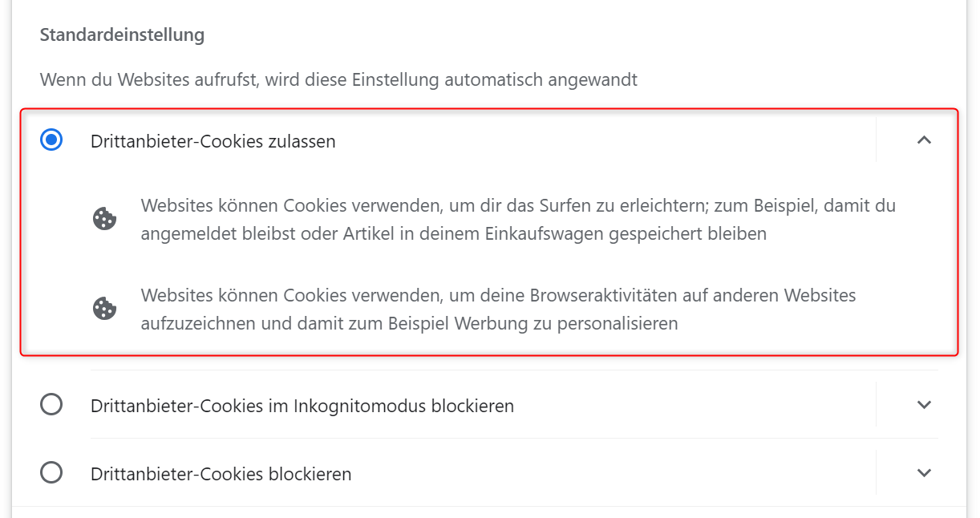Image resolution: width=980 pixels, height=518 pixels.
Task: Expand the Inkognitomodus blockieren details chevron
Action: click(924, 405)
